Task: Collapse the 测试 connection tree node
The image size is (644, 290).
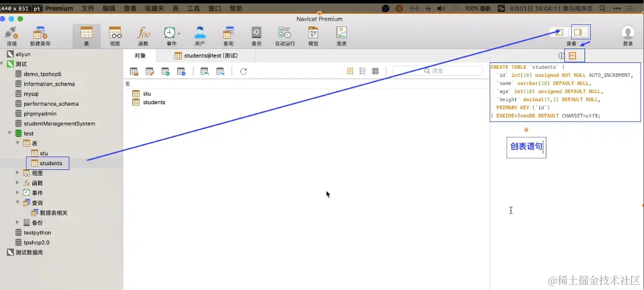Action: (x=2, y=64)
